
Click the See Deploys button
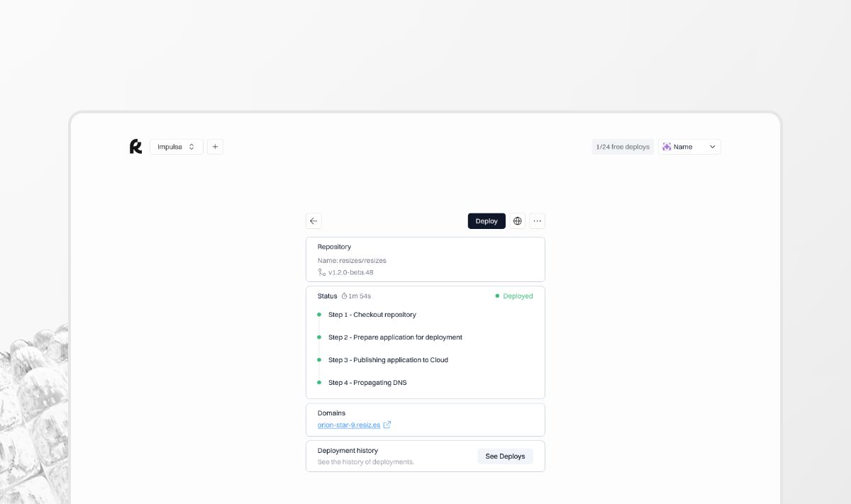[505, 457]
